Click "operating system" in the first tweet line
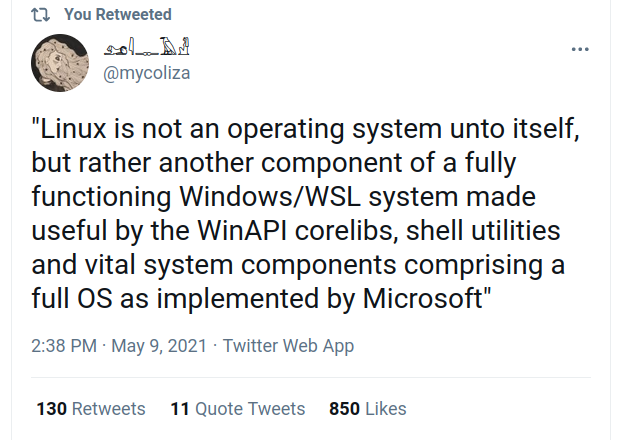Screen dimensions: 620x440 (x=334, y=130)
